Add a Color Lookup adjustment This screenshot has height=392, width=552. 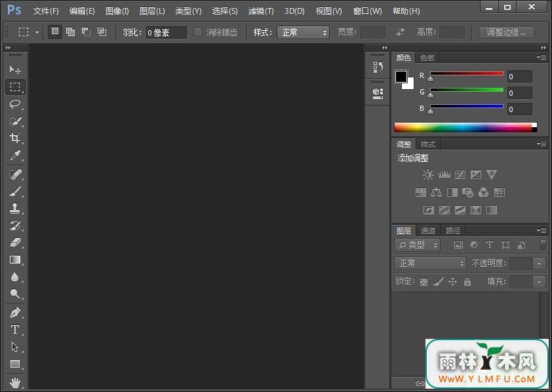[x=499, y=193]
